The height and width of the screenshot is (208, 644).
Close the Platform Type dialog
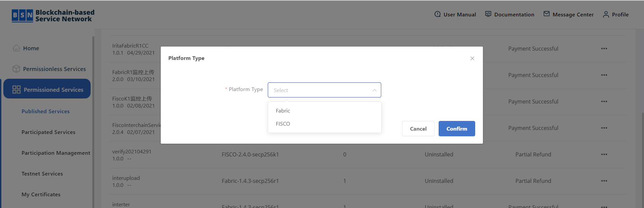[x=472, y=58]
